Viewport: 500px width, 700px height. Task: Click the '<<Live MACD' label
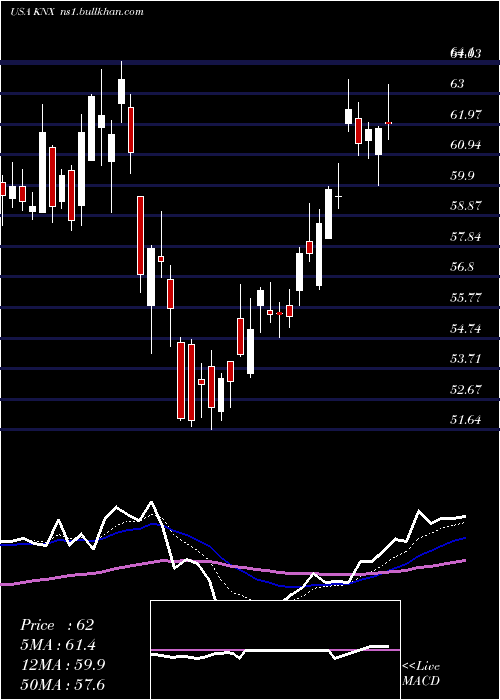coord(421,673)
